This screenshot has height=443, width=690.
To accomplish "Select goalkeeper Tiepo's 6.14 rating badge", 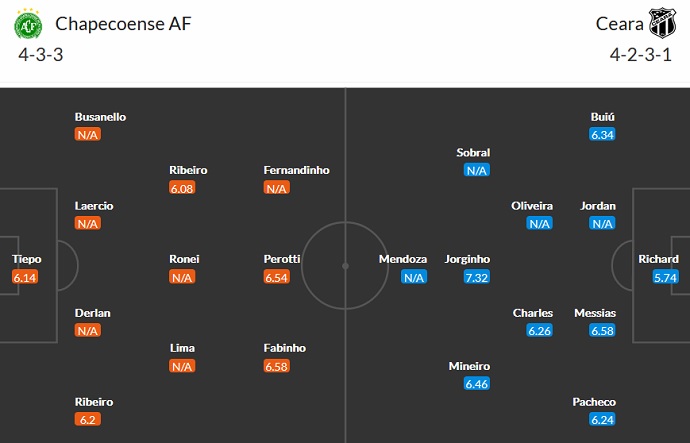I will [x=26, y=277].
